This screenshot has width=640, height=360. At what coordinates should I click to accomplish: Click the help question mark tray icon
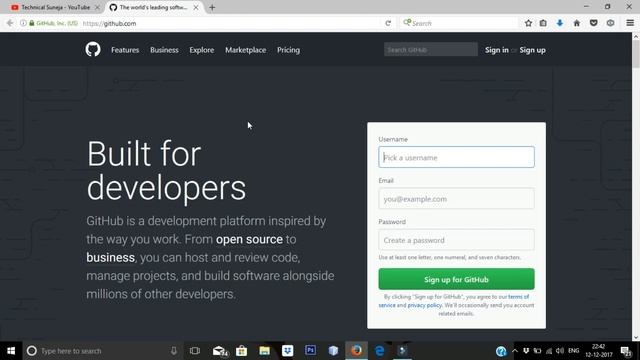pyautogui.click(x=501, y=351)
